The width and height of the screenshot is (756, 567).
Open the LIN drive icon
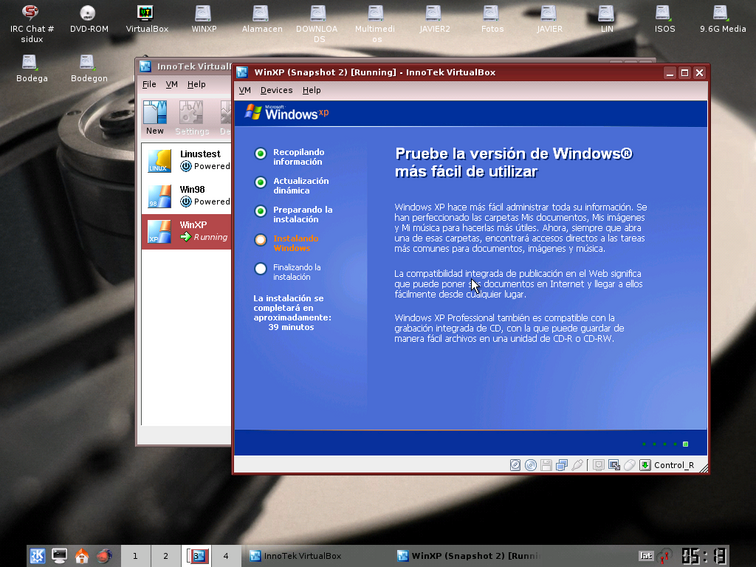pos(607,18)
